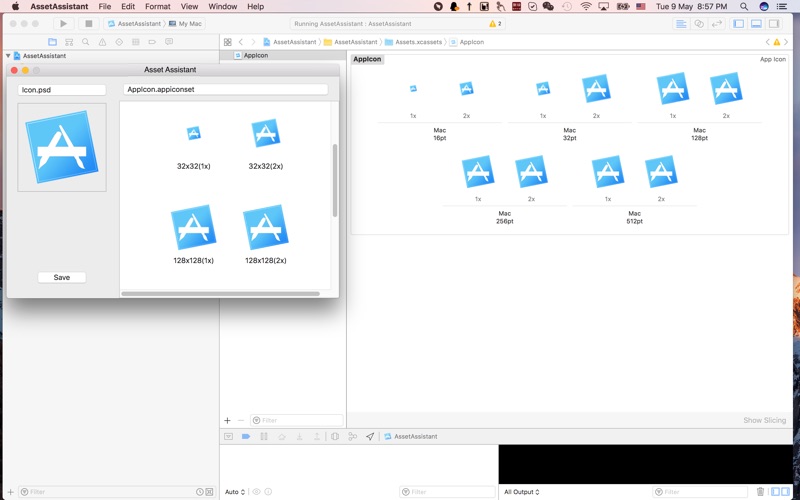Open the Format menu

(x=157, y=6)
